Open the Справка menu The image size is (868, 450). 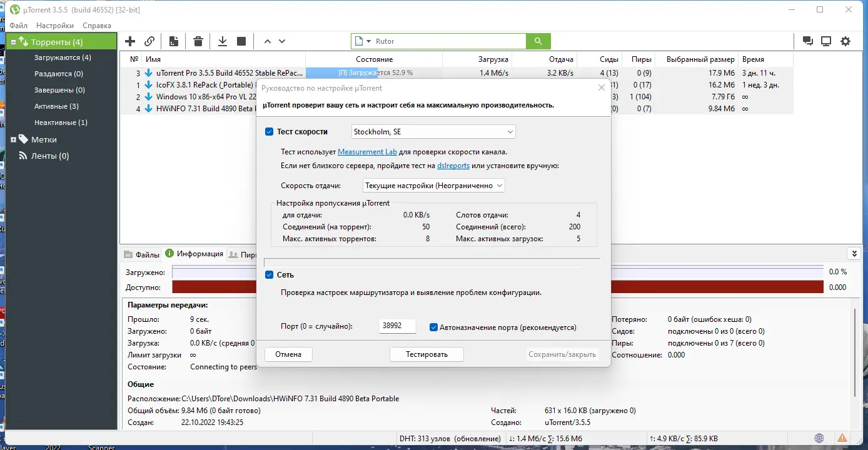pos(97,26)
